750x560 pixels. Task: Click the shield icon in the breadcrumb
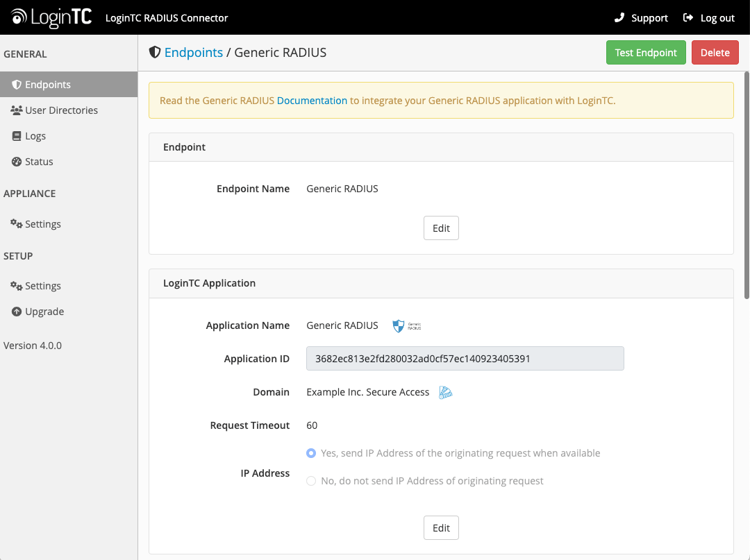click(155, 53)
